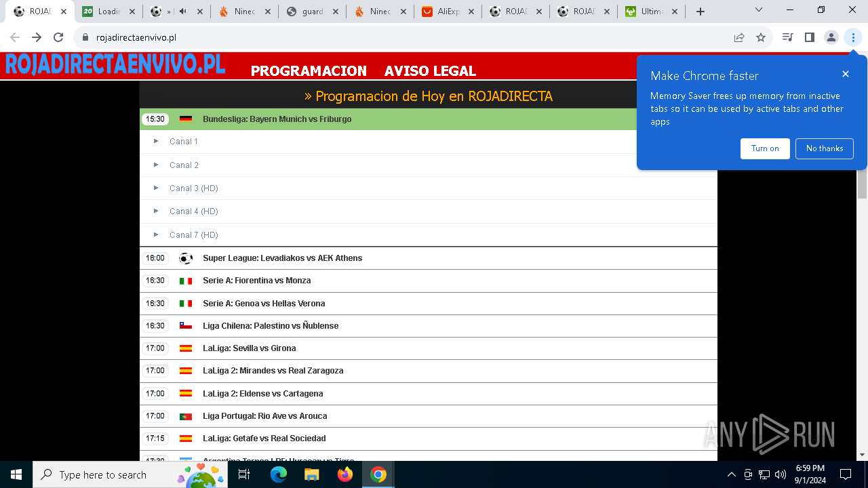Switch to the guard tab

click(312, 12)
